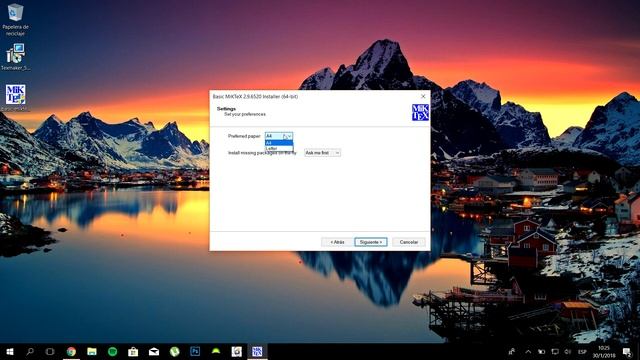Open network status in system tray

tap(555, 351)
